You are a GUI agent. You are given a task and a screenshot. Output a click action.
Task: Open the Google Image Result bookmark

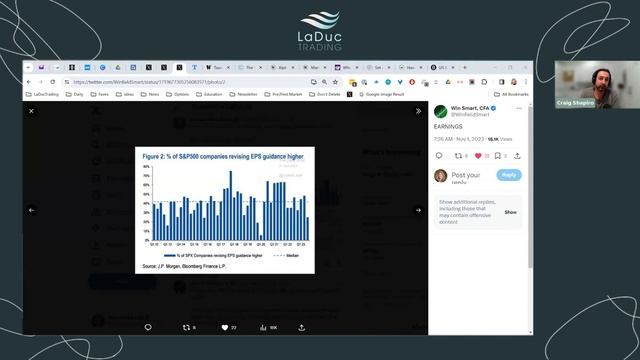click(x=382, y=94)
